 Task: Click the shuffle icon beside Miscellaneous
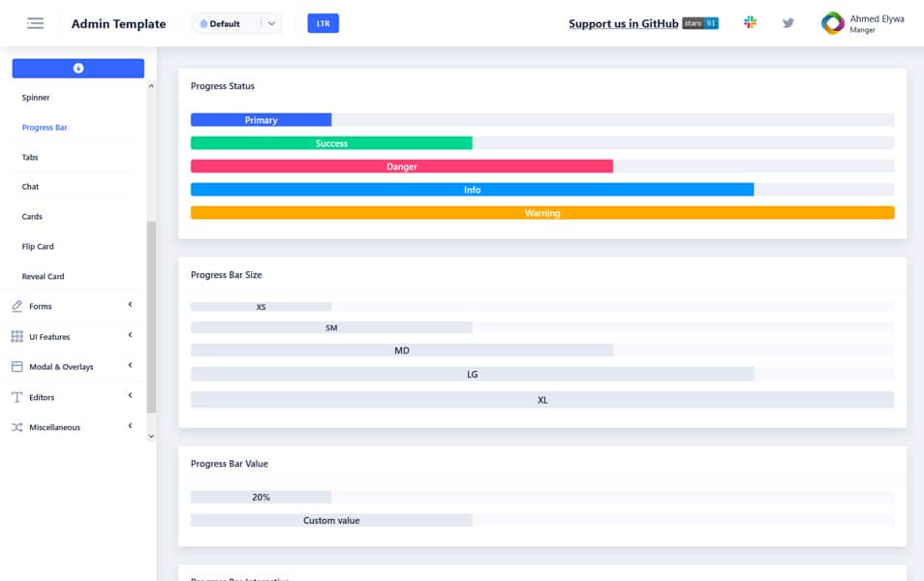pyautogui.click(x=15, y=426)
